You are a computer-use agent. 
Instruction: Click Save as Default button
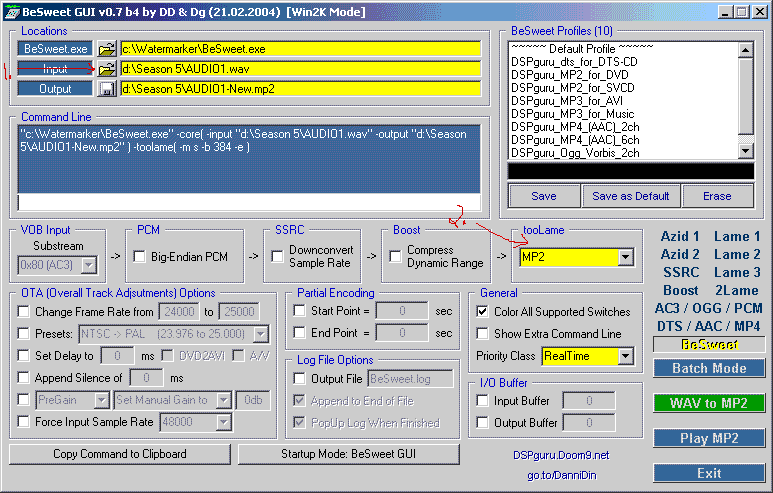631,196
